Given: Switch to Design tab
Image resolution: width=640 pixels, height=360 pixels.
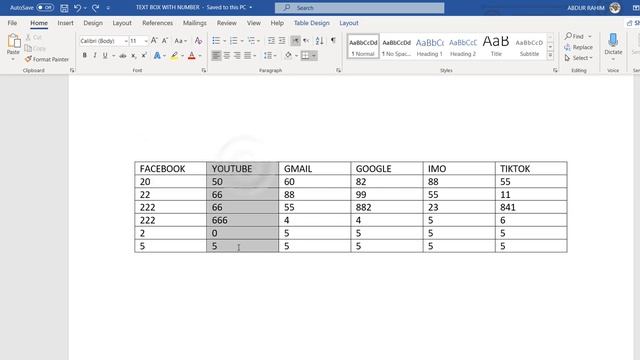Looking at the screenshot, I should click(93, 23).
